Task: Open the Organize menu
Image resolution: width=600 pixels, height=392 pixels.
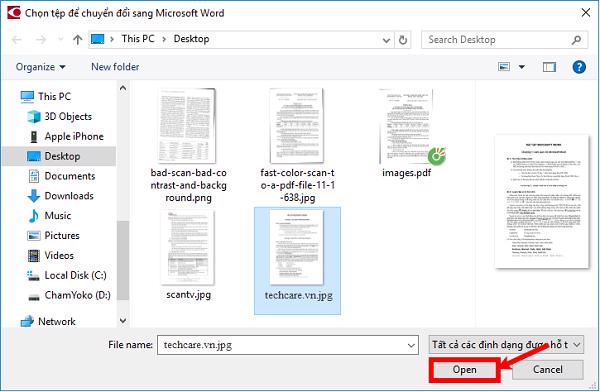Action: pyautogui.click(x=40, y=67)
